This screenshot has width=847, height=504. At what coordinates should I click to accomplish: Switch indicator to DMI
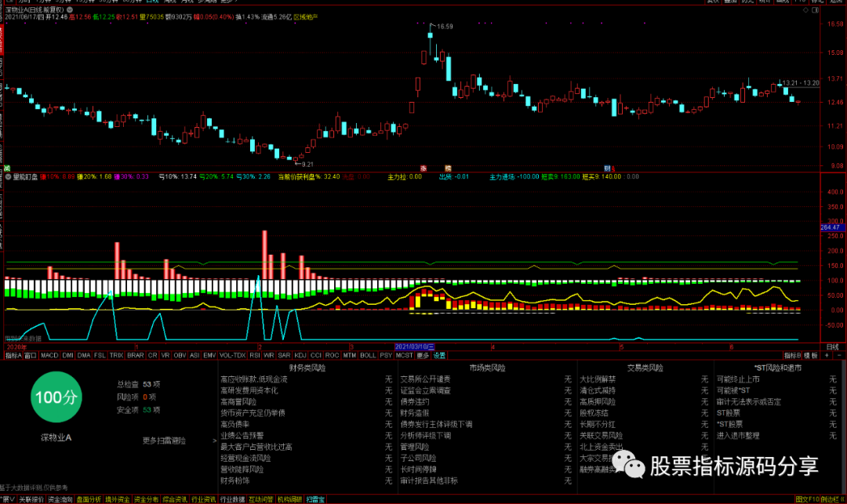pyautogui.click(x=68, y=356)
